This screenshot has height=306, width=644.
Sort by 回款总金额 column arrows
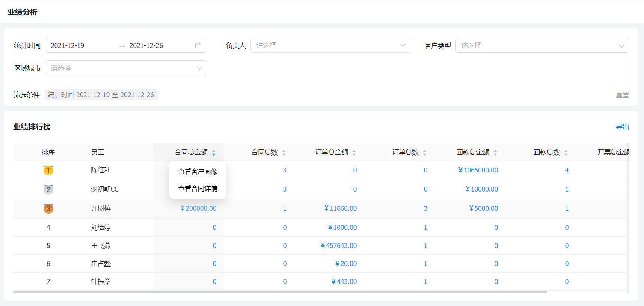click(495, 153)
